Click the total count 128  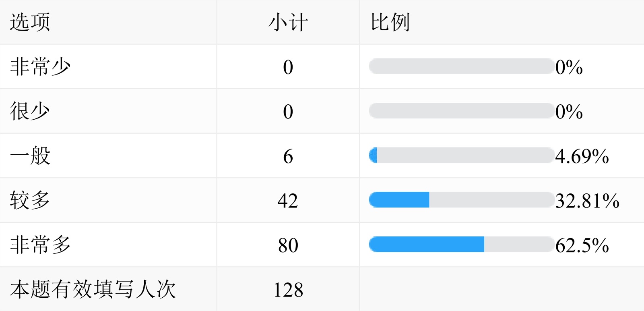[288, 290]
